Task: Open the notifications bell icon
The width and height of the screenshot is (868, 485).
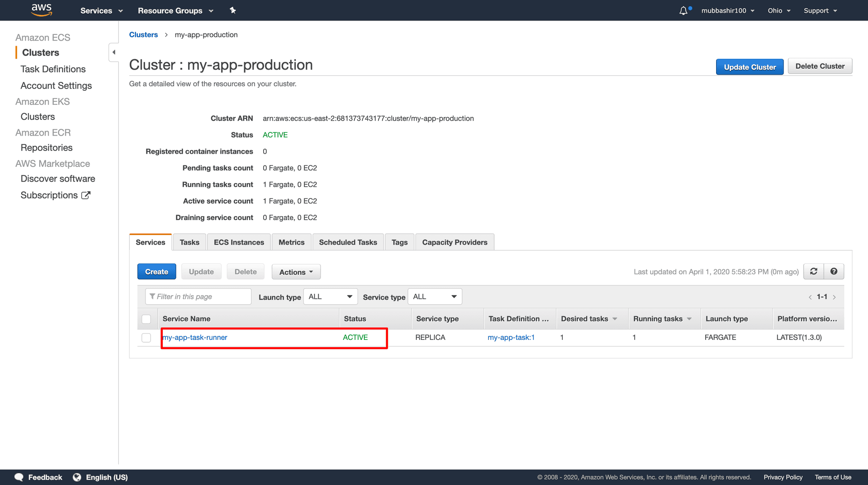Action: click(x=684, y=10)
